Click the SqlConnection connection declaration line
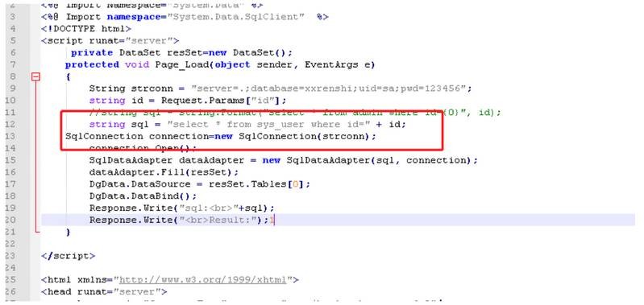 [221, 136]
